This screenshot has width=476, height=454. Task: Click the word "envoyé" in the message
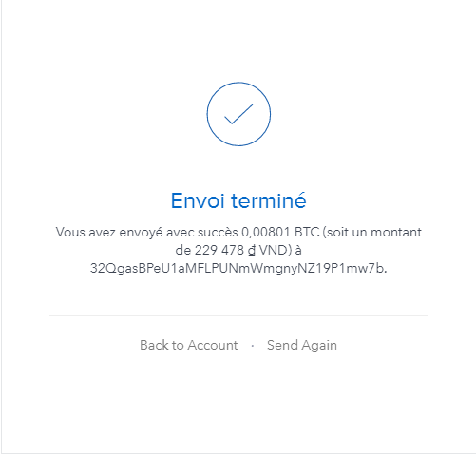tap(141, 233)
